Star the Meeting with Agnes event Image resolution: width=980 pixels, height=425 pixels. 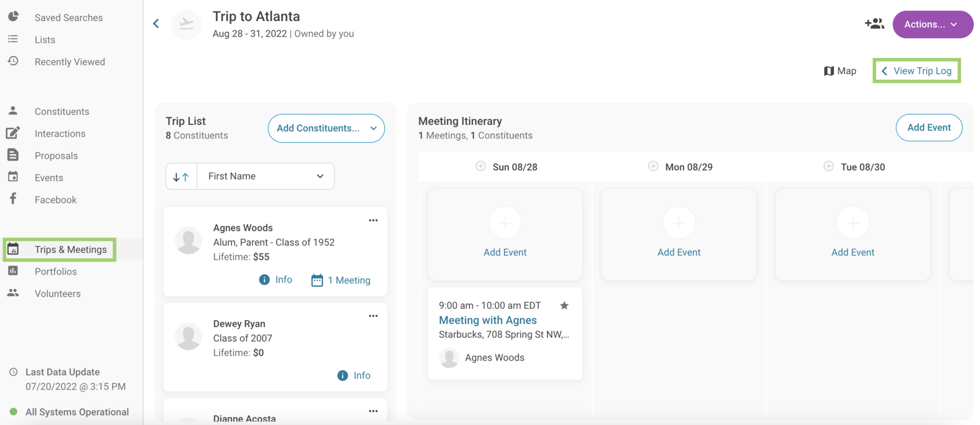(x=564, y=305)
